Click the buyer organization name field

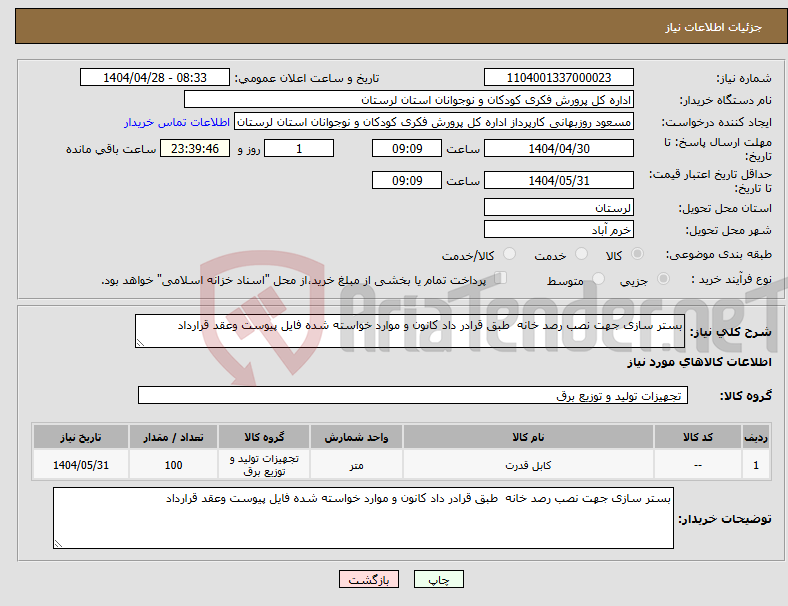pos(409,99)
